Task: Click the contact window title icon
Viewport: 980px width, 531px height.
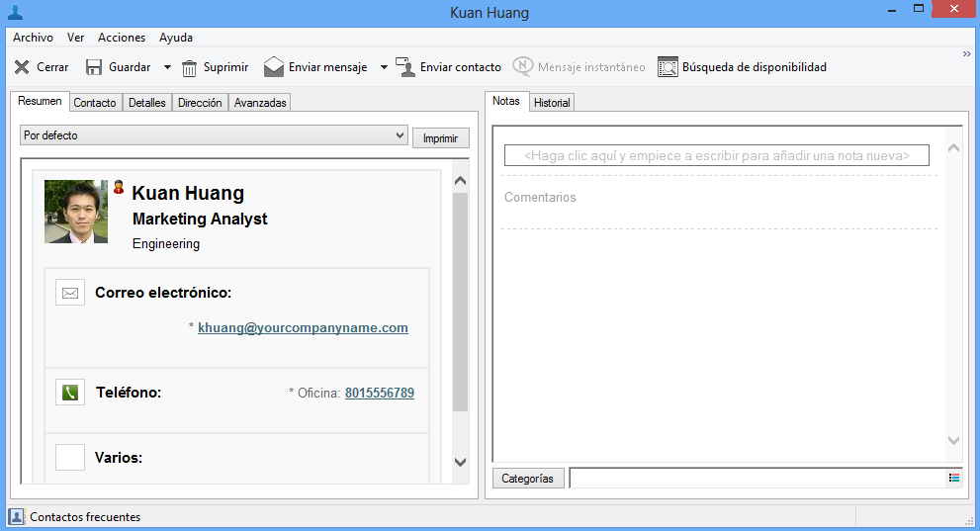Action: pyautogui.click(x=15, y=13)
